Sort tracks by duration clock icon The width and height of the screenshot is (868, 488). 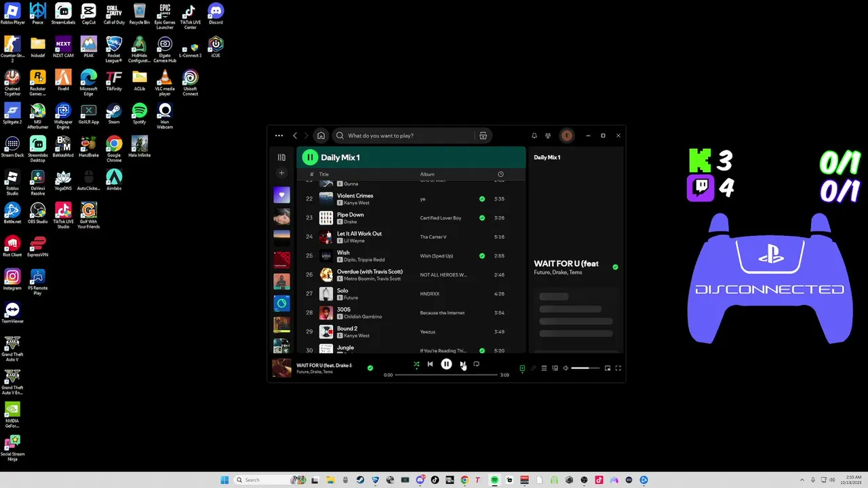[x=500, y=174]
